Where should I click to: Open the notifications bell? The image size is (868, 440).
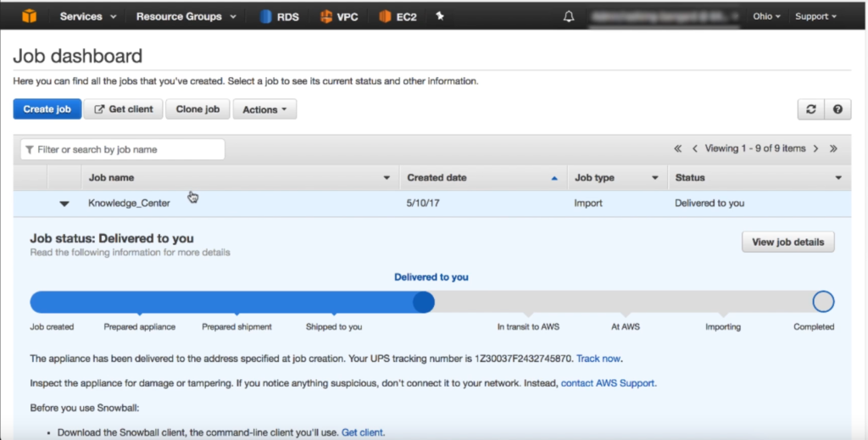(569, 16)
